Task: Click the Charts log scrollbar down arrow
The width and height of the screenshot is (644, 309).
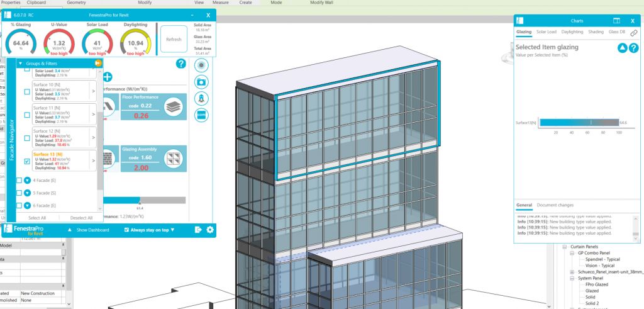Action: [x=635, y=240]
